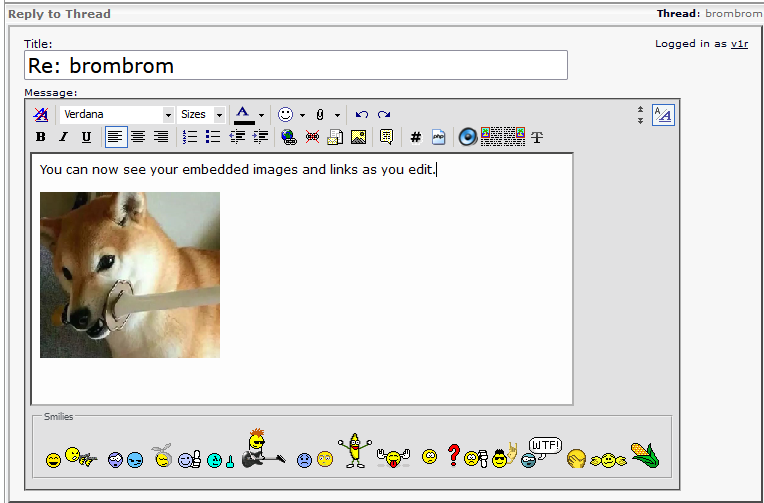Insert the blue sad face smiley

click(305, 460)
